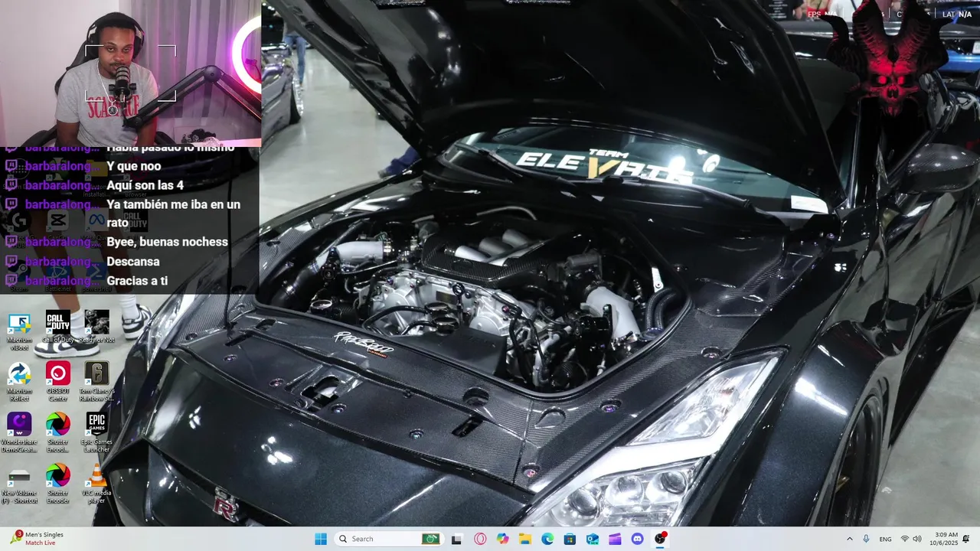Image resolution: width=980 pixels, height=551 pixels.
Task: Click the microphone tray icon
Action: [x=866, y=539]
